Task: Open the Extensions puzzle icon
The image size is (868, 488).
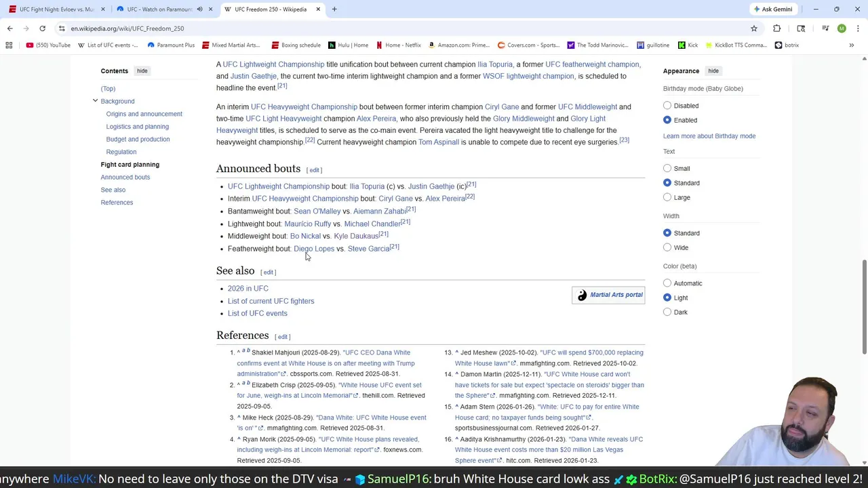Action: (777, 28)
